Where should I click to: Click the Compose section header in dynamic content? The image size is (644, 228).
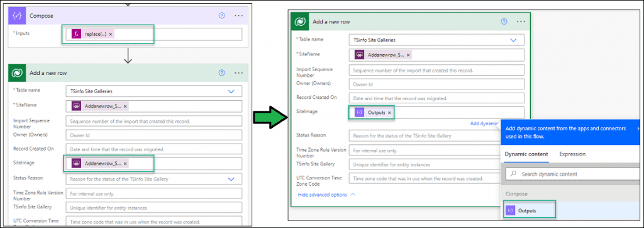click(x=516, y=194)
